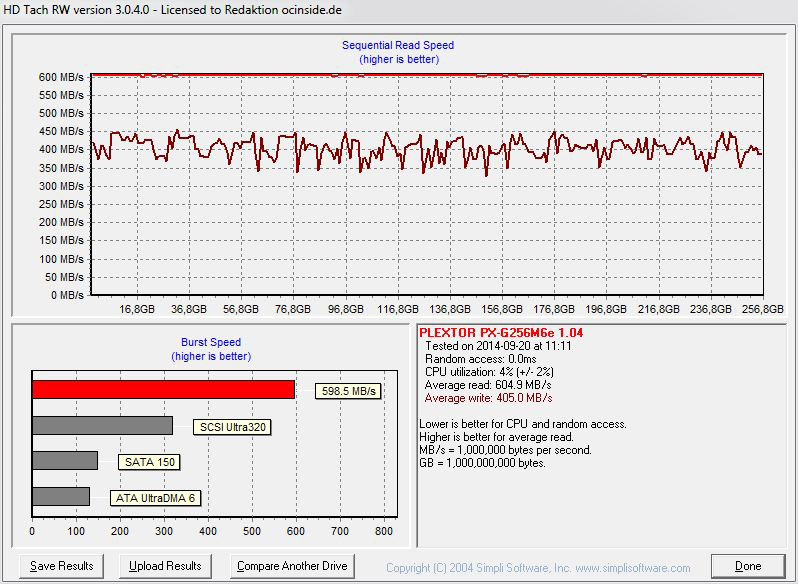798x584 pixels.
Task: Click the MB/s = 1,000,000 bytes line
Action: pos(505,450)
